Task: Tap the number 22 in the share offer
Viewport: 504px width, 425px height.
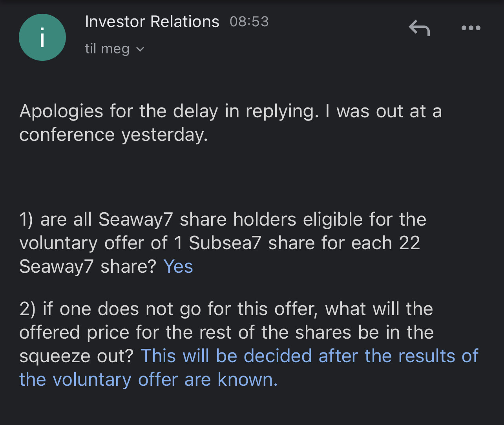Action: 409,243
